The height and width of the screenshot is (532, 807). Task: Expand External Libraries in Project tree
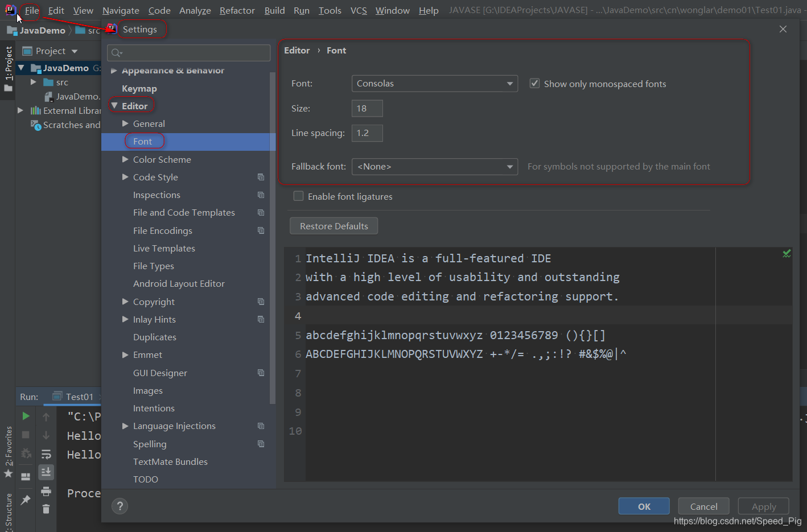[20, 110]
